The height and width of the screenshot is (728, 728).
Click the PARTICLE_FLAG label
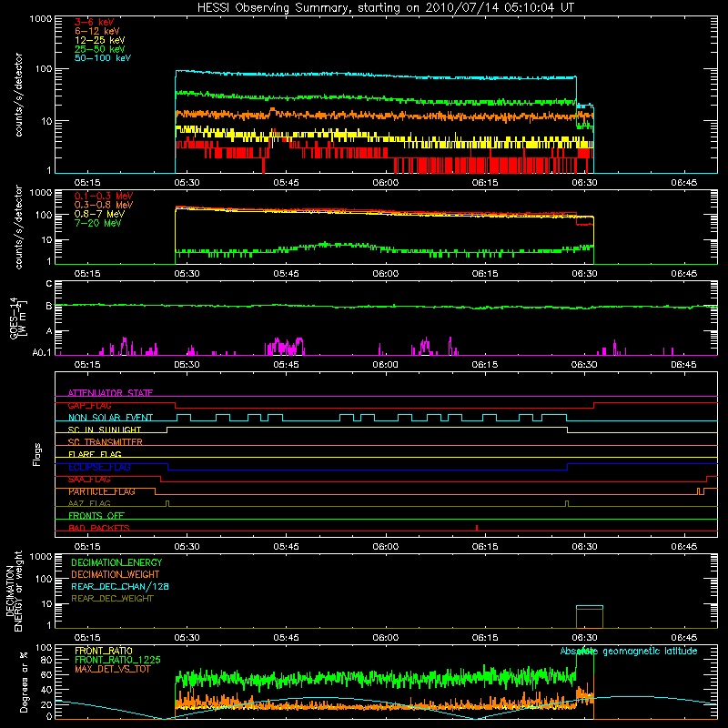click(x=102, y=491)
